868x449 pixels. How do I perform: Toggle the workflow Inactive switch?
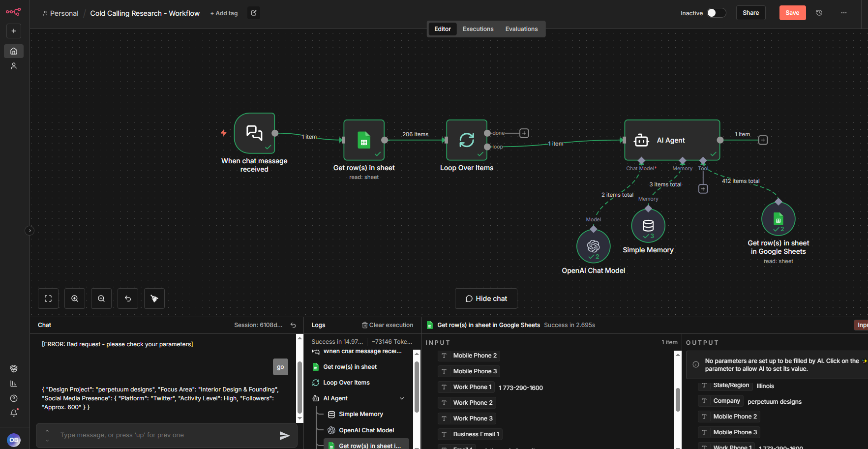click(x=716, y=13)
